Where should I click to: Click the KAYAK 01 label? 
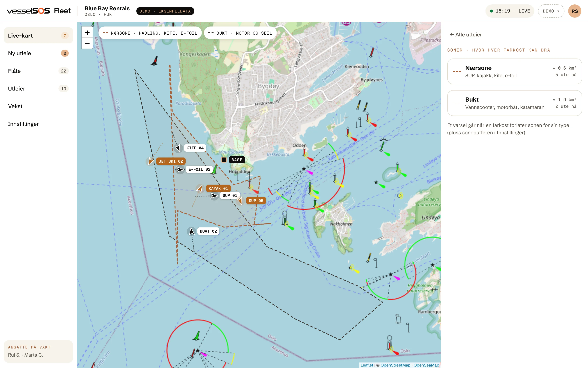click(218, 189)
